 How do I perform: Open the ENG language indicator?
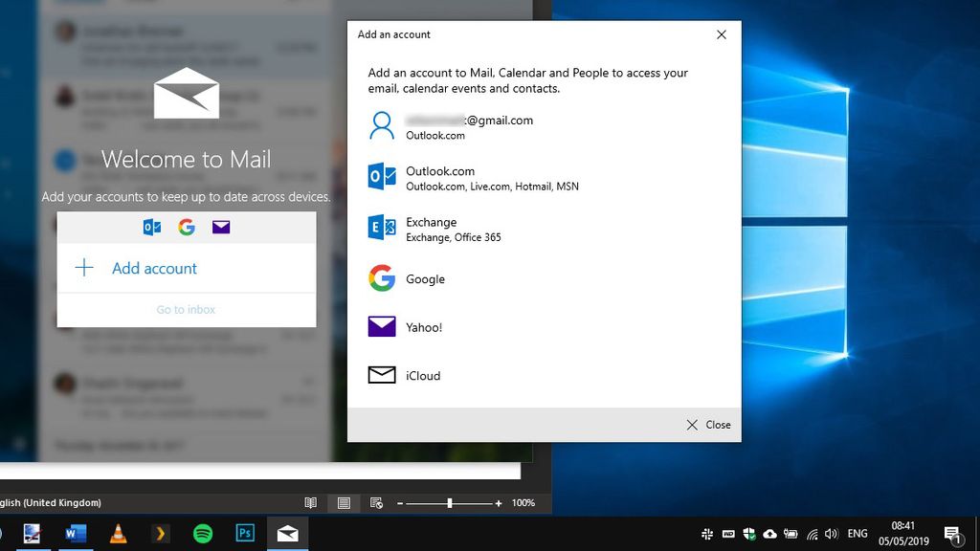point(859,533)
